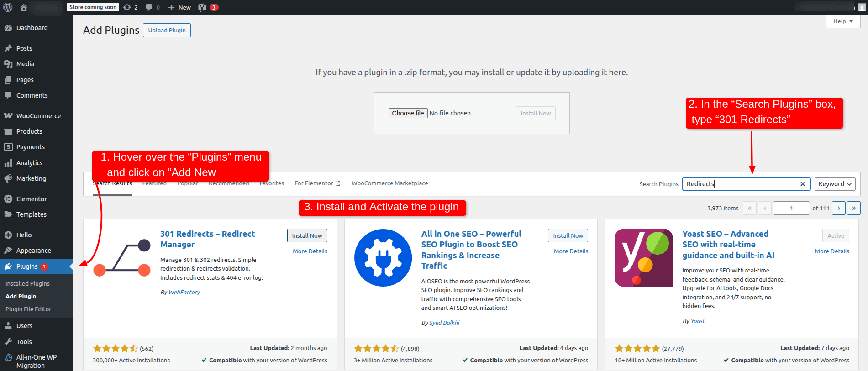The height and width of the screenshot is (371, 868).
Task: Click the Tools wrench icon
Action: click(x=8, y=342)
